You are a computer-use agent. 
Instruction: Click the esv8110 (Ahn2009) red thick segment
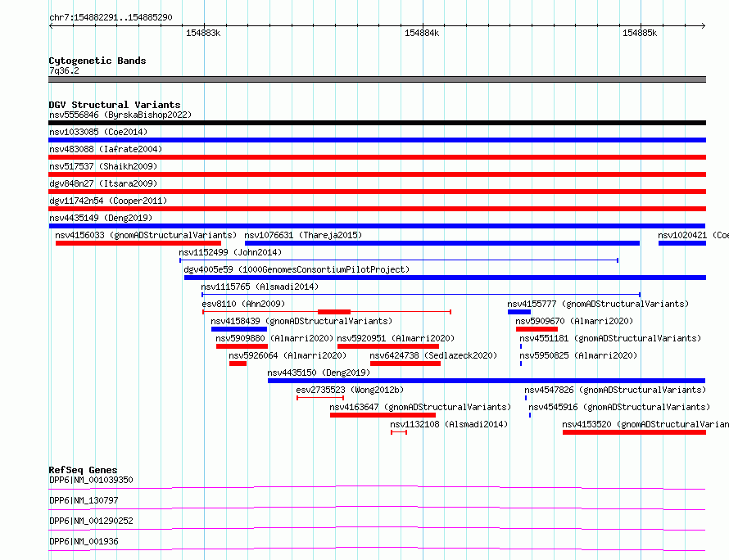click(334, 312)
